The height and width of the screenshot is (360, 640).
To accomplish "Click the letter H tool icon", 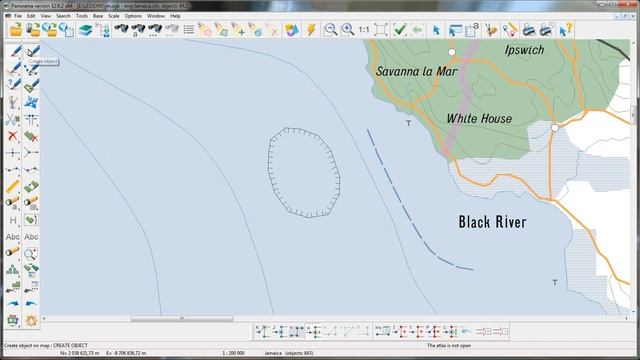I will coord(13,220).
